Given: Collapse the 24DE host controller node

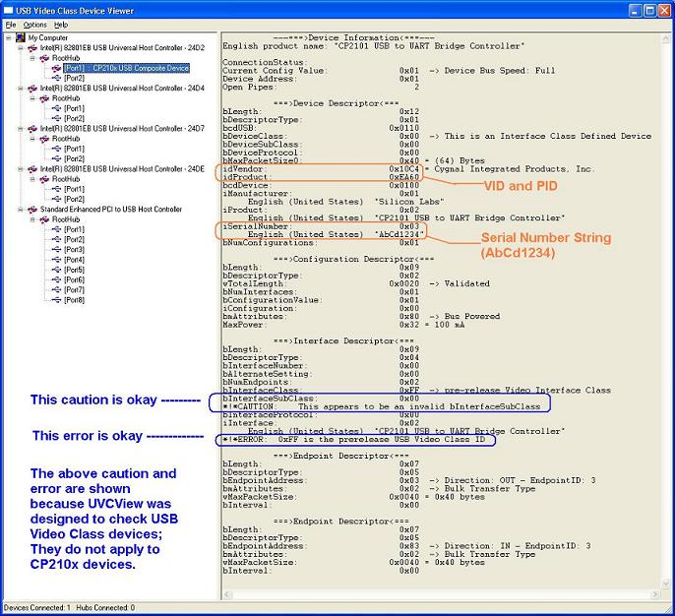Looking at the screenshot, I should tap(21, 169).
